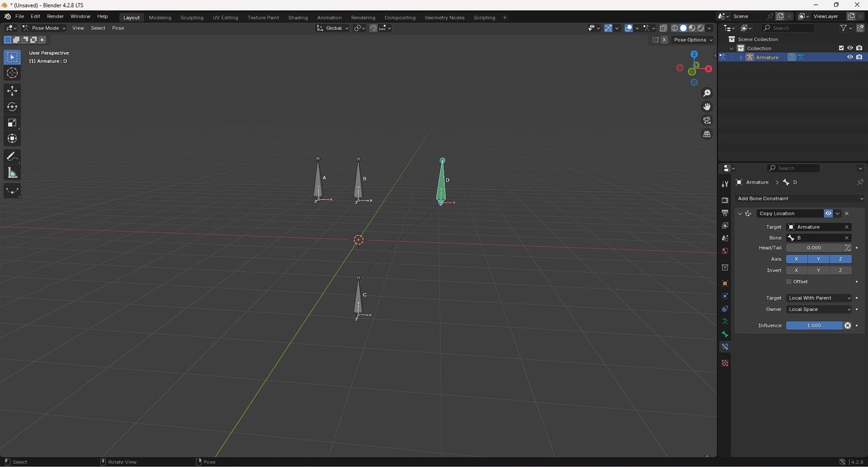Open the Bone Constraints properties tab
This screenshot has height=467, width=868.
[x=725, y=347]
